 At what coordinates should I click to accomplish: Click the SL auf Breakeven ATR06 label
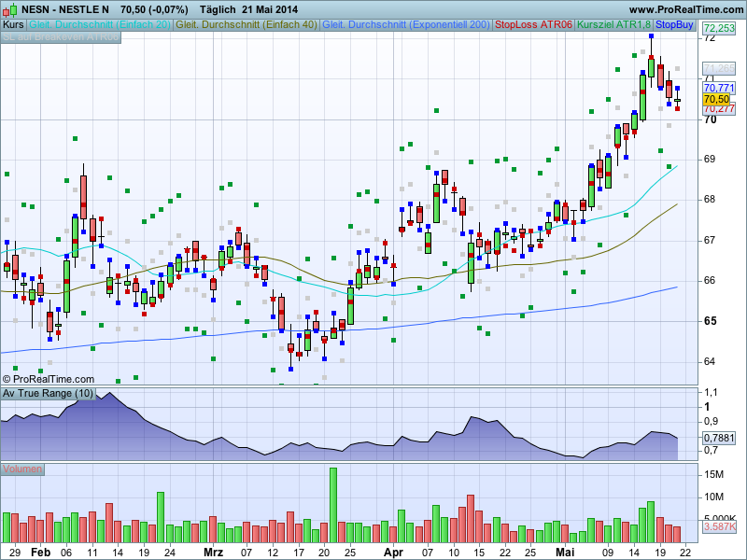61,36
